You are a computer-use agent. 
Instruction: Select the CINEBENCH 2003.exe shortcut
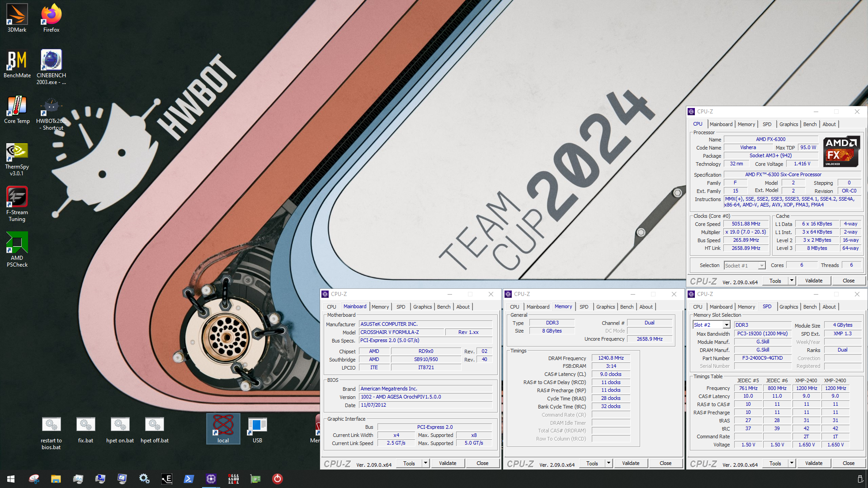click(51, 67)
